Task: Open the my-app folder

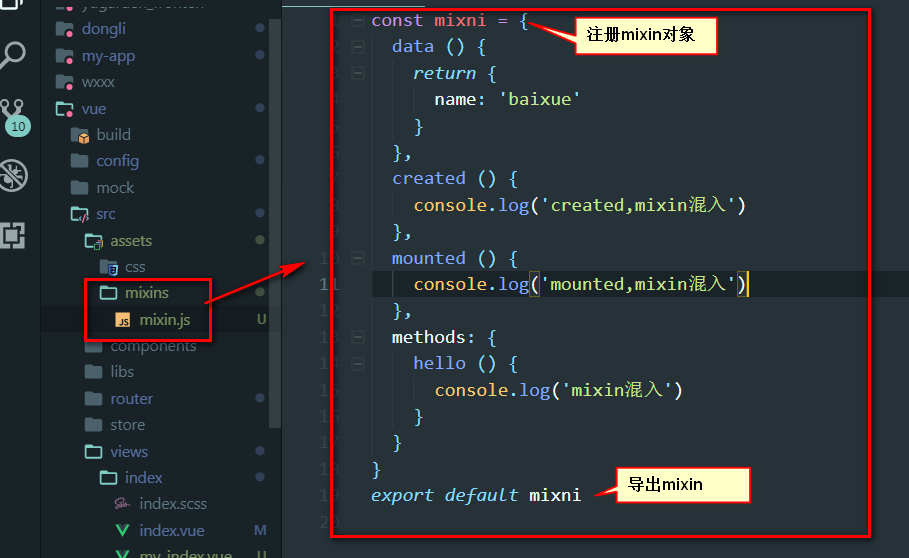Action: coord(108,56)
